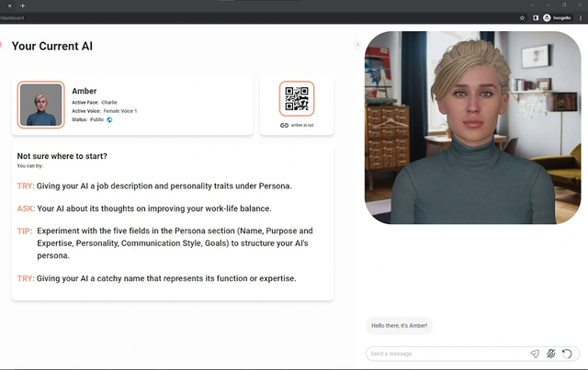The image size is (588, 370).
Task: Click the Incognito profile badge
Action: coord(558,17)
